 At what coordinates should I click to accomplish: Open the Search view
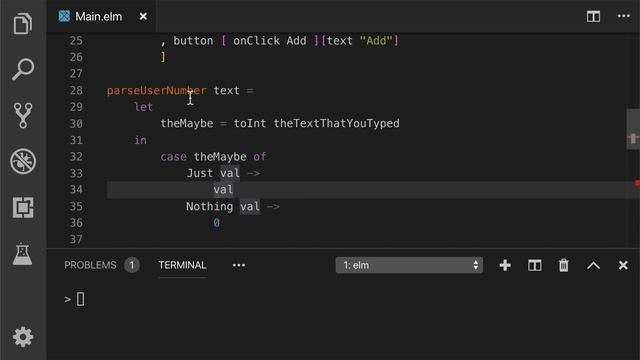[23, 69]
